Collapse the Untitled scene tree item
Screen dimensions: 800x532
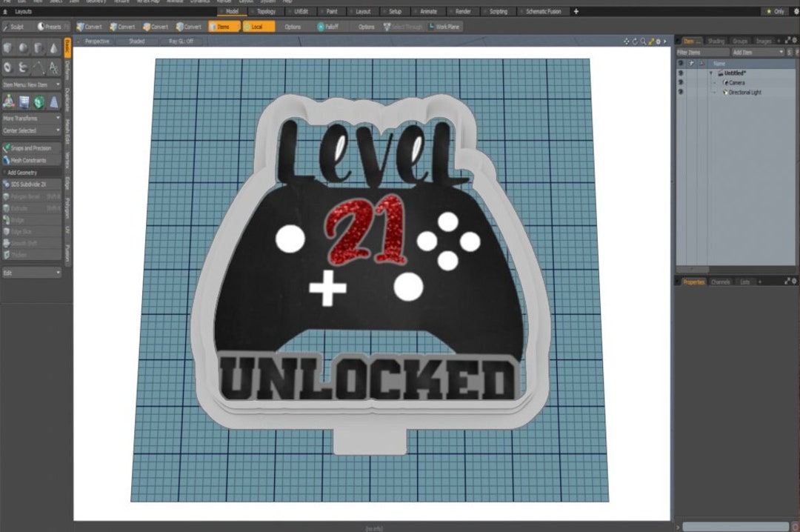[x=711, y=73]
